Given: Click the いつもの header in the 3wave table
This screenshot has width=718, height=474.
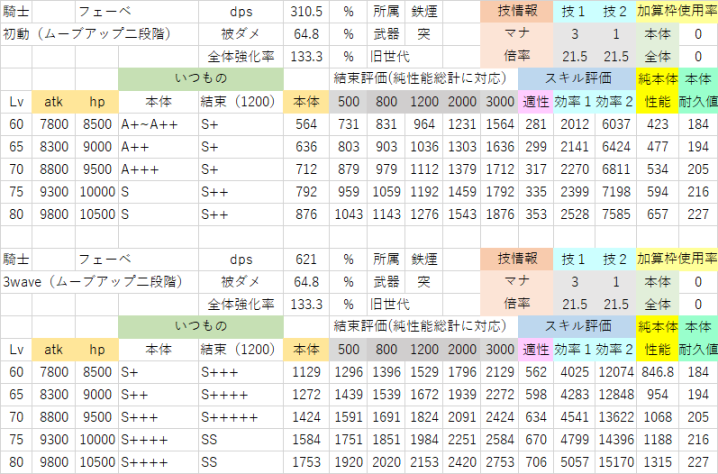Looking at the screenshot, I should pos(201,326).
